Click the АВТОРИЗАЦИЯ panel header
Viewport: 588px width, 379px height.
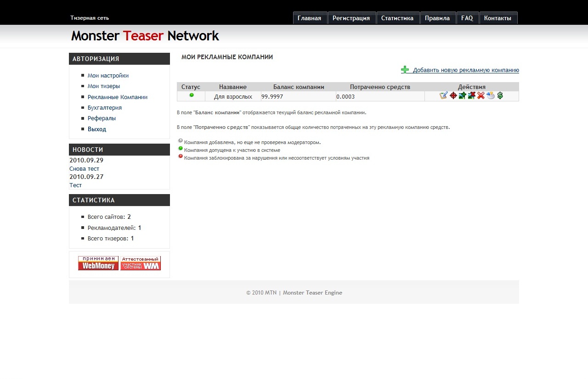click(119, 59)
